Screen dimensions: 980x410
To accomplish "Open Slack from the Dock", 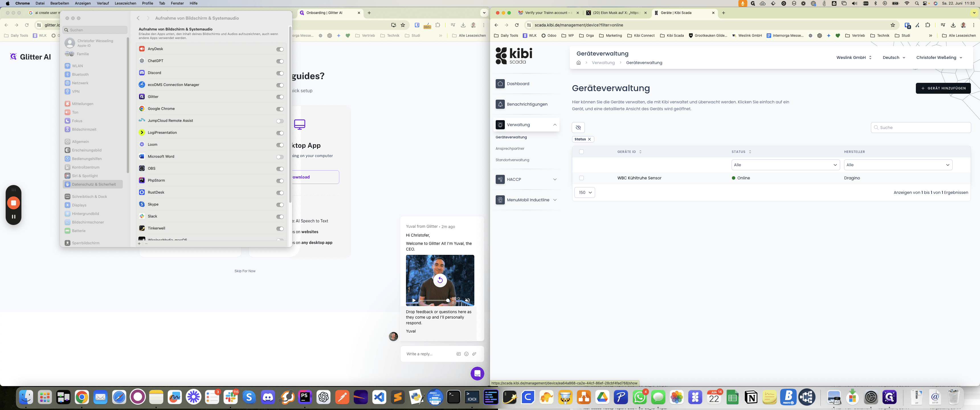I will (230, 397).
